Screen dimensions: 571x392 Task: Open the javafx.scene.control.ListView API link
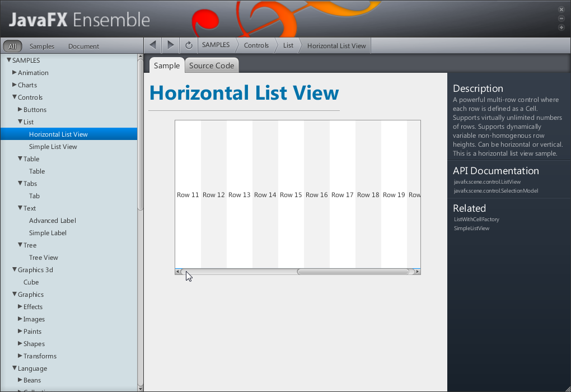pyautogui.click(x=487, y=182)
